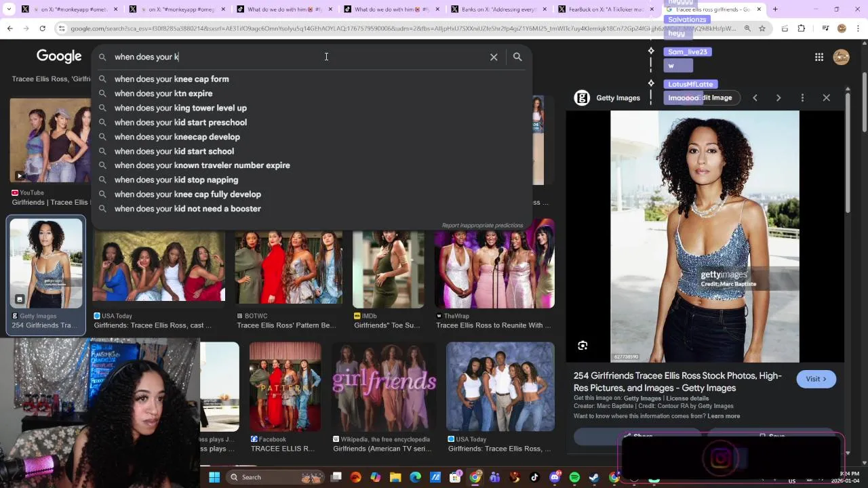Open a new browser tab
The image size is (868, 488).
775,9
